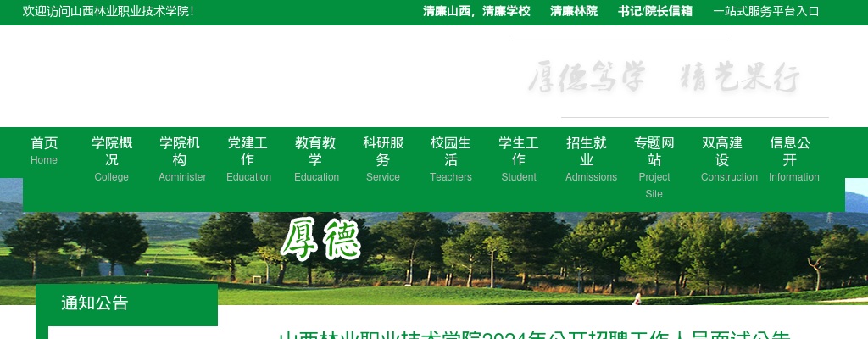Go to 教育教学 Education section
Viewport: 868px width, 339px height.
[x=315, y=159]
